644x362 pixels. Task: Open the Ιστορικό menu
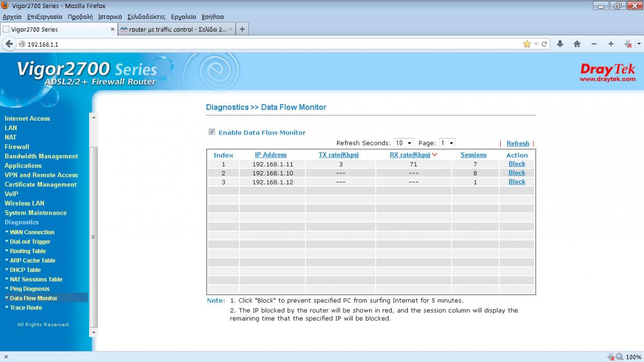(110, 17)
